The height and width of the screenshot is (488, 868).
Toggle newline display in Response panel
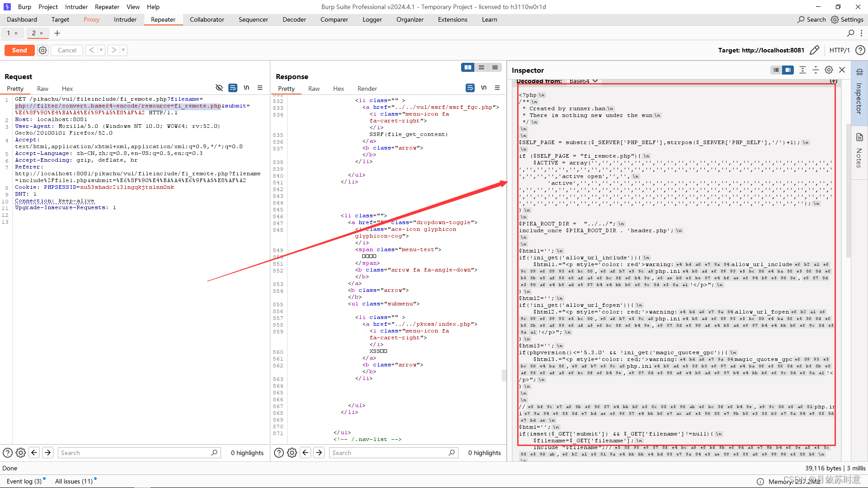[x=484, y=88]
